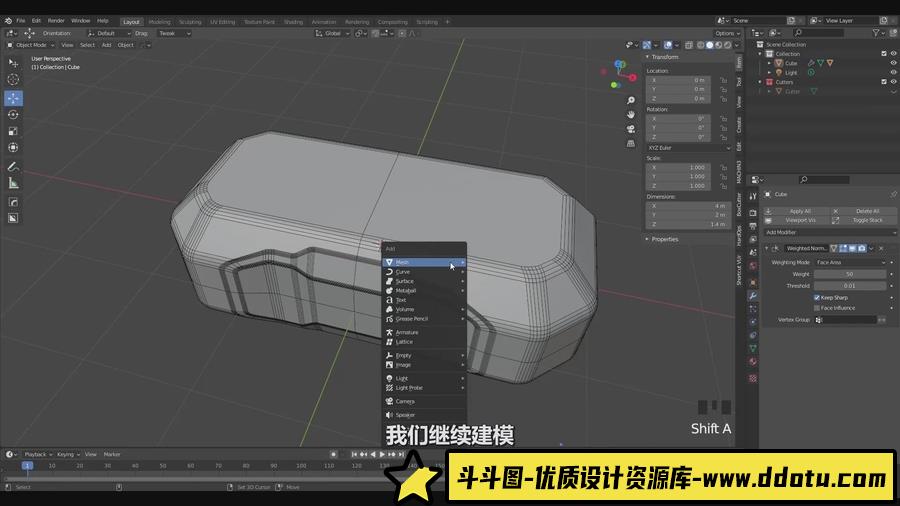900x506 pixels.
Task: Open the Object Data properties green triangle tab
Action: [x=752, y=348]
